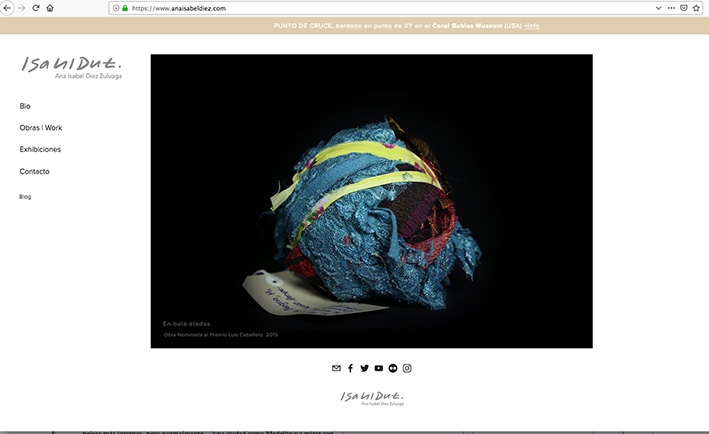The height and width of the screenshot is (434, 709).
Task: Expand the address bar history dropdown
Action: [658, 8]
